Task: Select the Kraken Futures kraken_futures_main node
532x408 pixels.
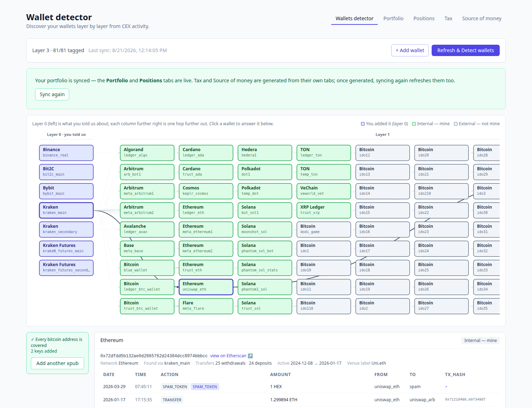Action: tap(66, 249)
